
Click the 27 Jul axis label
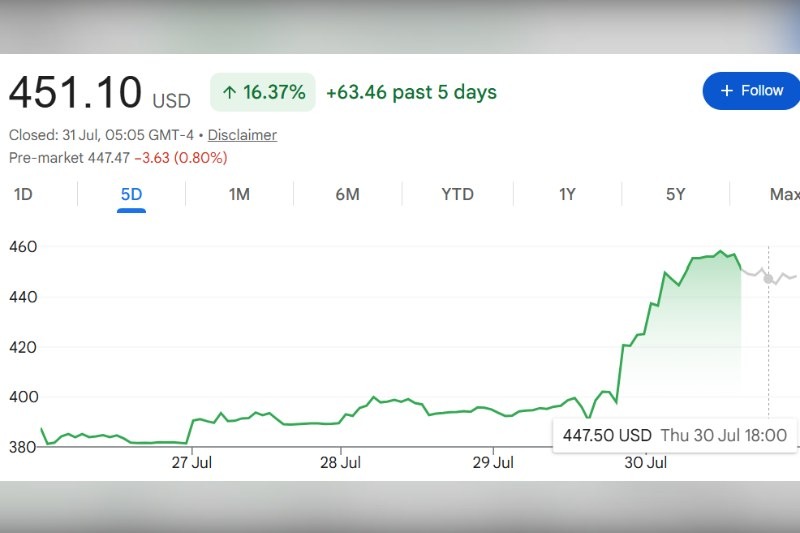191,463
